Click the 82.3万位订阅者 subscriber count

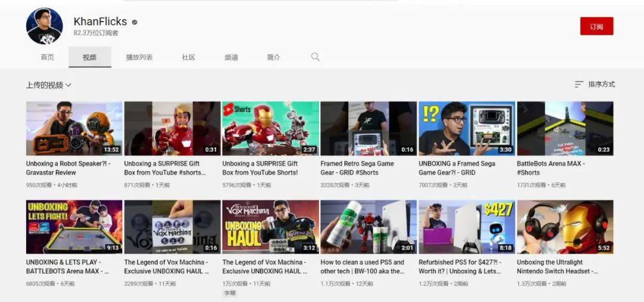click(96, 33)
